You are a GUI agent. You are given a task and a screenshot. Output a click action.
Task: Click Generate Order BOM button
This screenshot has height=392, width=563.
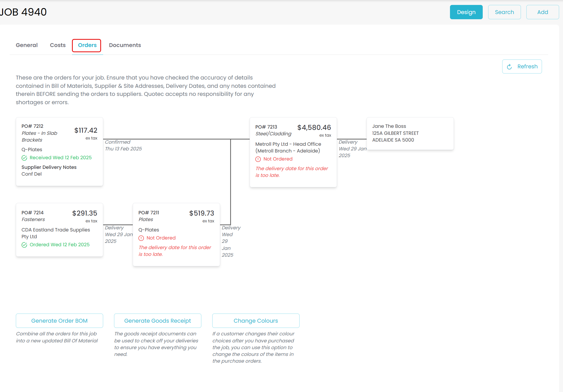pyautogui.click(x=59, y=321)
